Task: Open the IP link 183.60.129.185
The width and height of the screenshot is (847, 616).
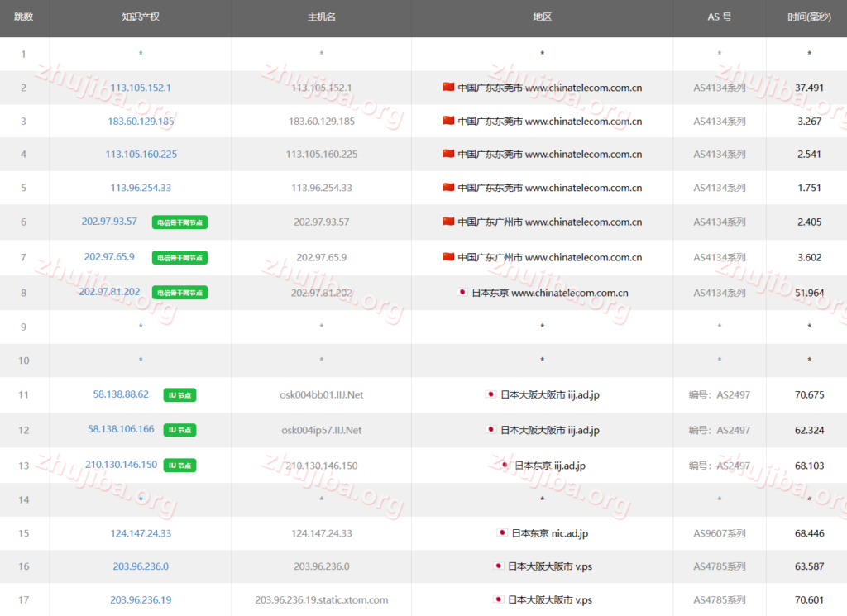Action: (141, 122)
